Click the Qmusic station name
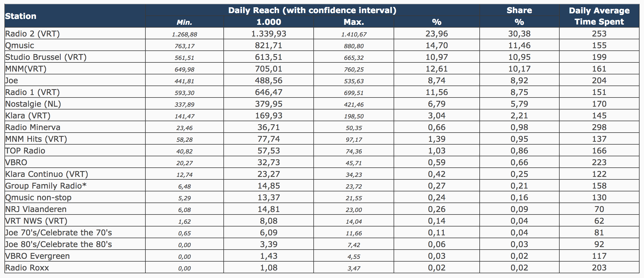This screenshot has width=644, height=278. (20, 45)
